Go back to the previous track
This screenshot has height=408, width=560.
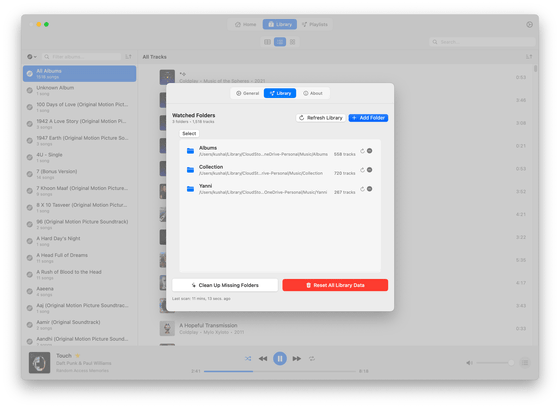(263, 358)
